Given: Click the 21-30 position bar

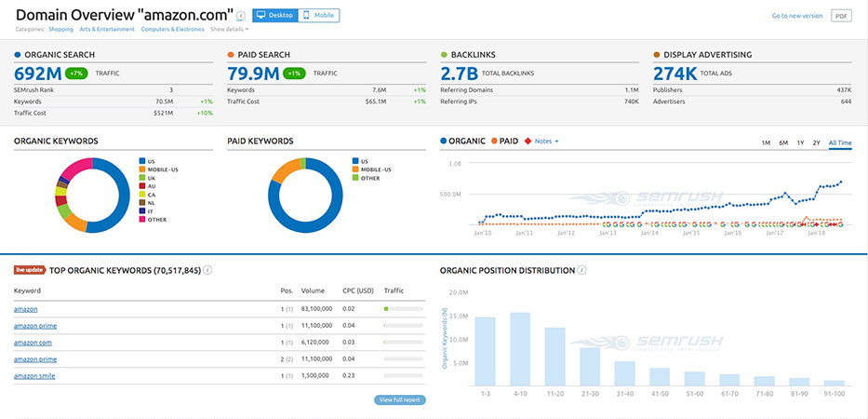Looking at the screenshot, I should coord(590,366).
